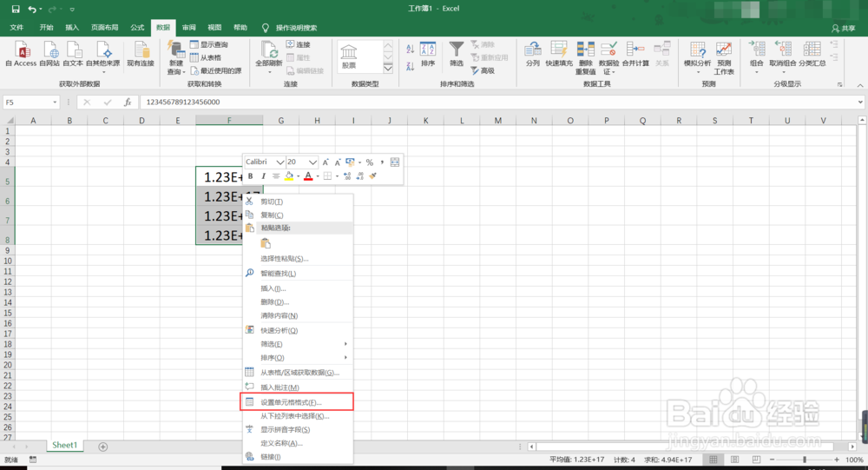Switch to page break preview
868x470 pixels.
tap(756, 460)
